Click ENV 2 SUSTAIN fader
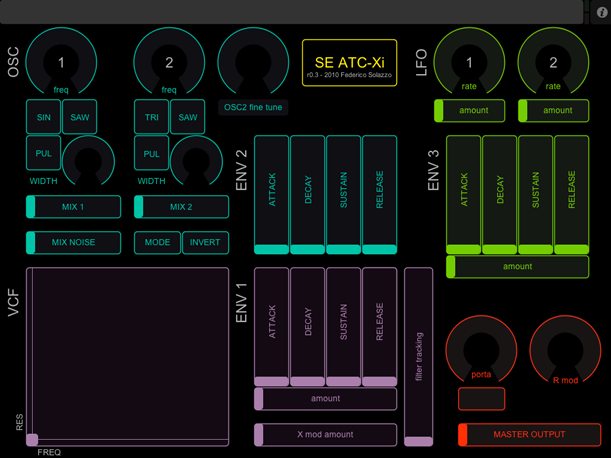This screenshot has width=611, height=458. click(x=343, y=195)
